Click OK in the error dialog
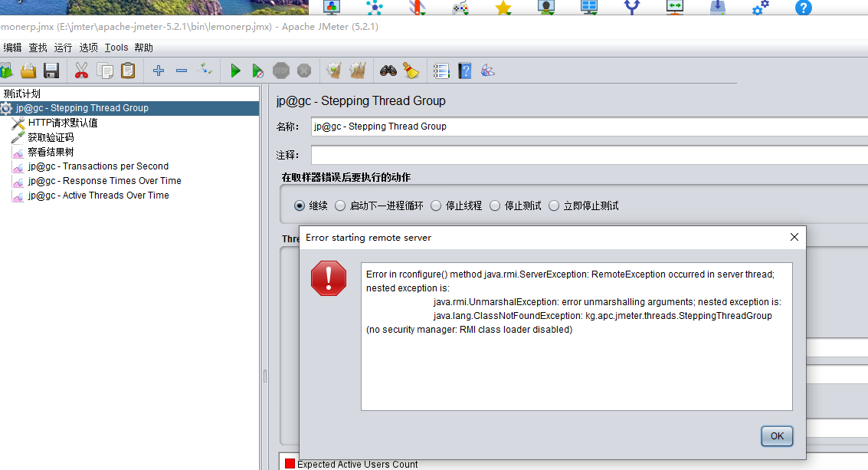 pyautogui.click(x=777, y=435)
